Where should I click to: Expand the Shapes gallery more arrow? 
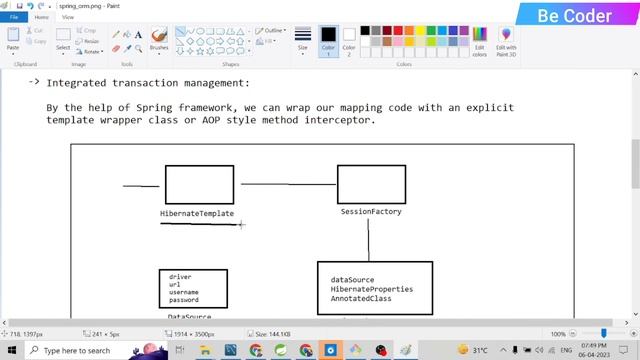(249, 51)
